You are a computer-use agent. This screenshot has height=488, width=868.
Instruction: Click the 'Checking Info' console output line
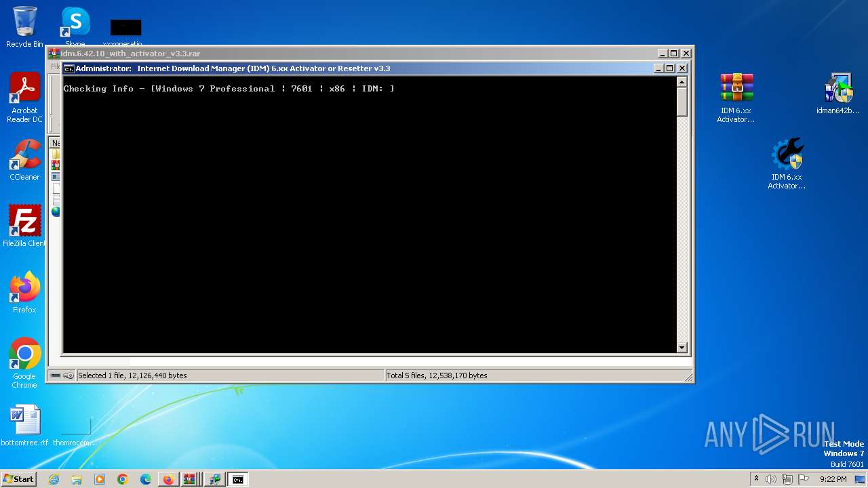229,89
